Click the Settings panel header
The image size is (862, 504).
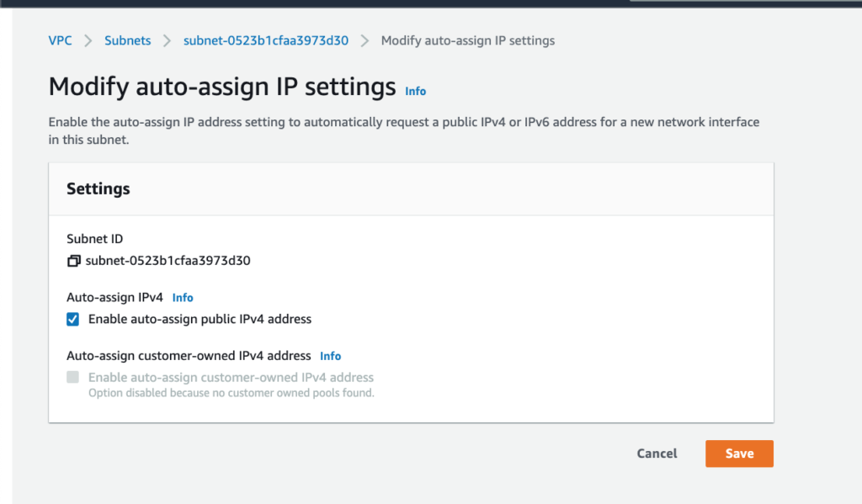(98, 189)
